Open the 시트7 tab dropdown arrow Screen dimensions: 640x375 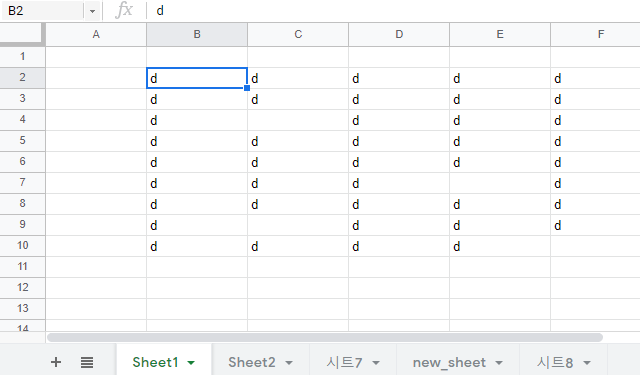(x=376, y=362)
